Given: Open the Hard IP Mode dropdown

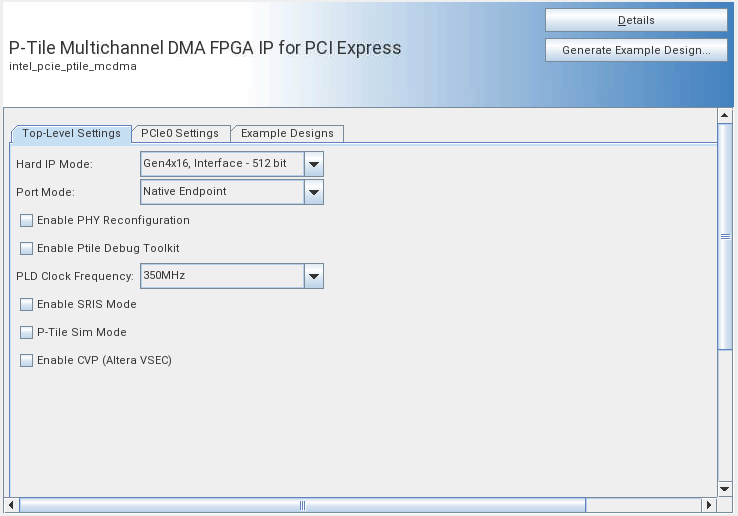Looking at the screenshot, I should click(x=314, y=163).
